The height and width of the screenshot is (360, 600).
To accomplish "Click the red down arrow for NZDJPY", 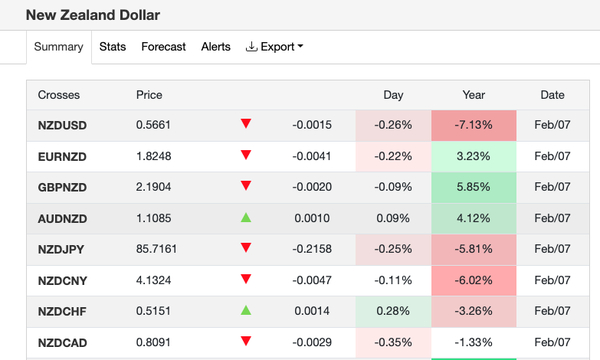I will (246, 248).
